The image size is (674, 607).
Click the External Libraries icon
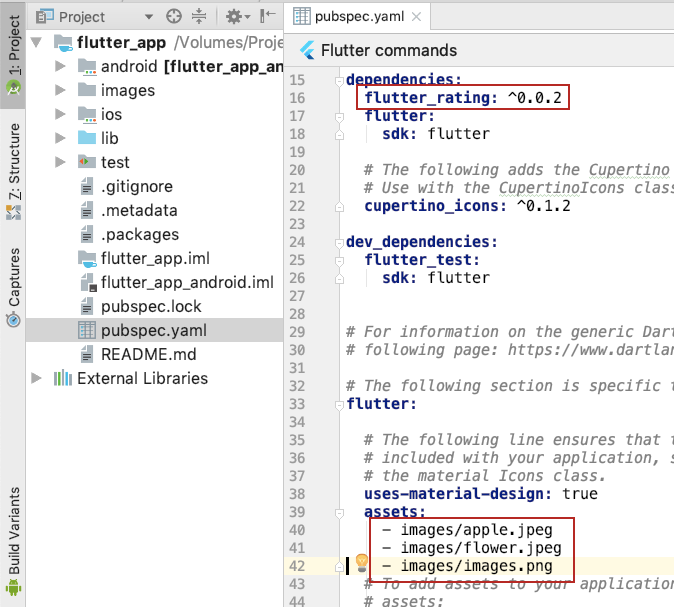pos(63,378)
